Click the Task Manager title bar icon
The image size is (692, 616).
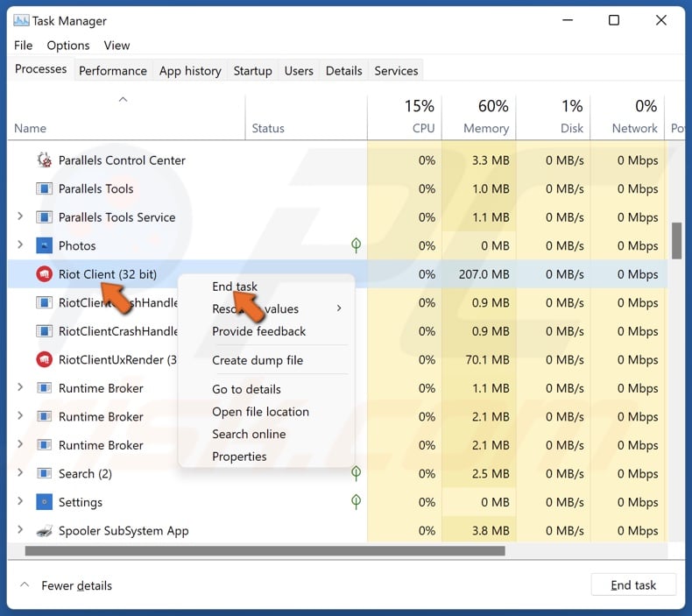click(x=21, y=20)
